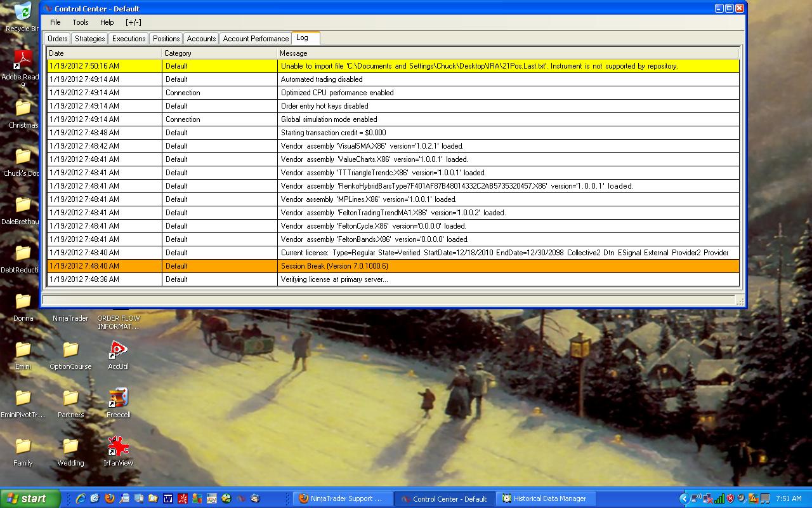Click the 7:51 AM taskbar clock

[x=789, y=498]
